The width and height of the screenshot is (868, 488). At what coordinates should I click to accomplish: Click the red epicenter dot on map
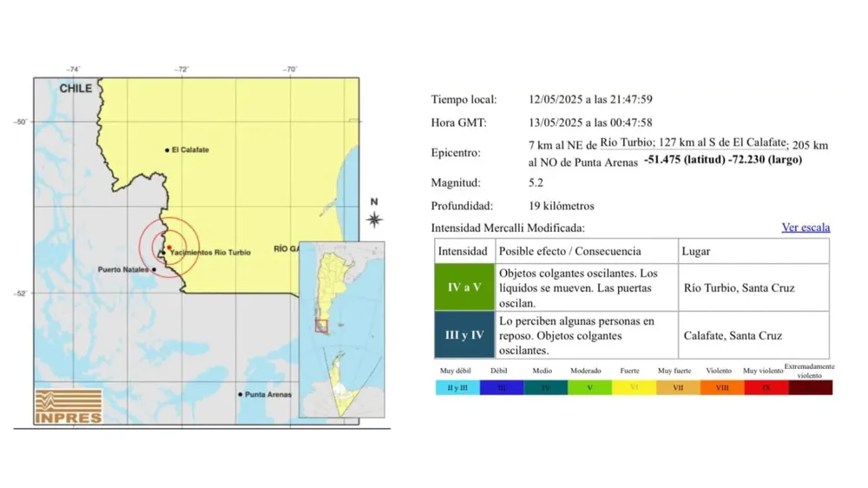pos(168,247)
